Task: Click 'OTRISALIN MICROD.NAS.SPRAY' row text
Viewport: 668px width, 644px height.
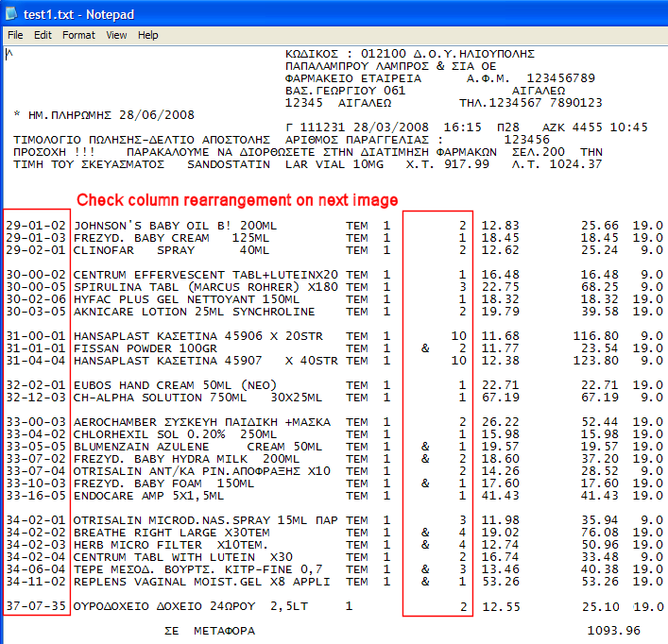Action: pos(171,520)
